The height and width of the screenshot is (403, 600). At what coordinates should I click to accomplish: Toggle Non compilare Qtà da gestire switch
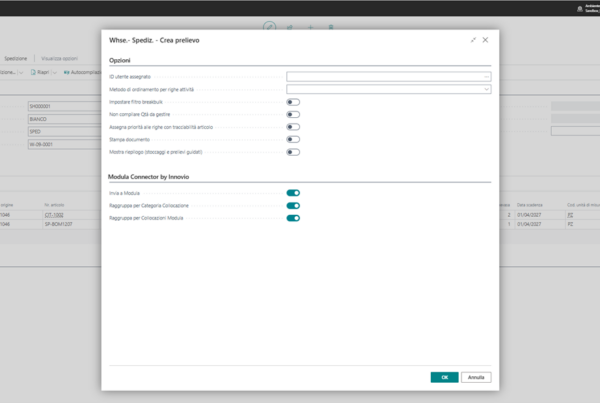(293, 114)
